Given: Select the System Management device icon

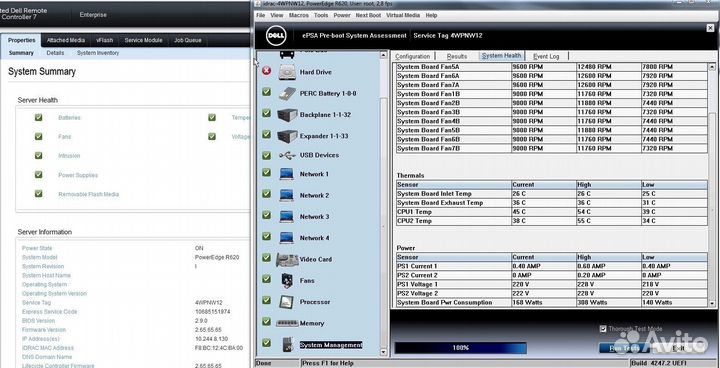Looking at the screenshot, I should coord(287,345).
